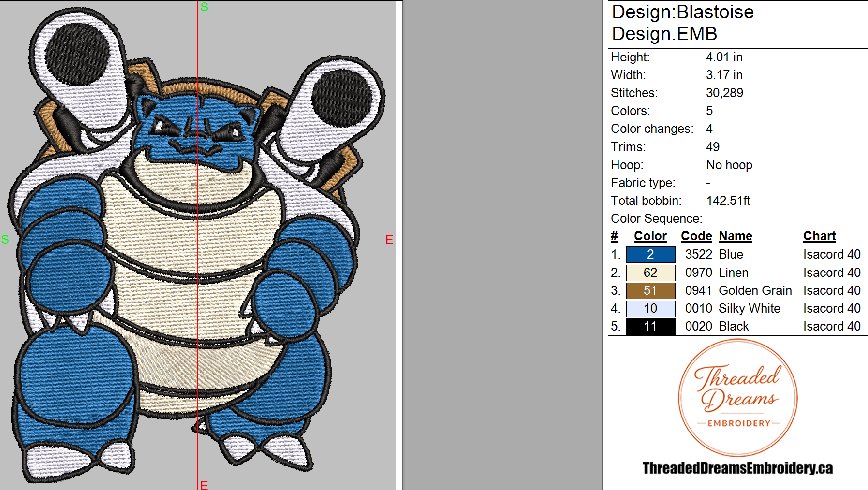This screenshot has height=490, width=868.
Task: Click the green S marker at top
Action: pyautogui.click(x=204, y=7)
